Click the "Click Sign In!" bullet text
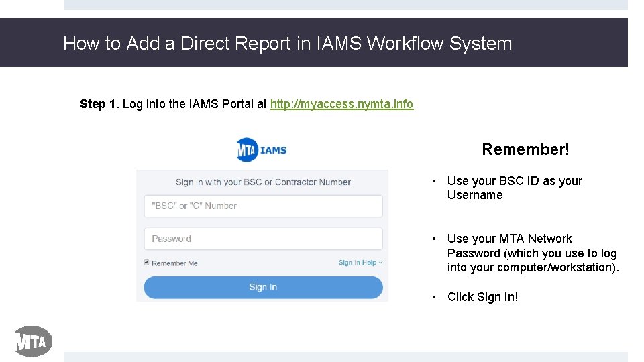The width and height of the screenshot is (644, 362). (482, 297)
